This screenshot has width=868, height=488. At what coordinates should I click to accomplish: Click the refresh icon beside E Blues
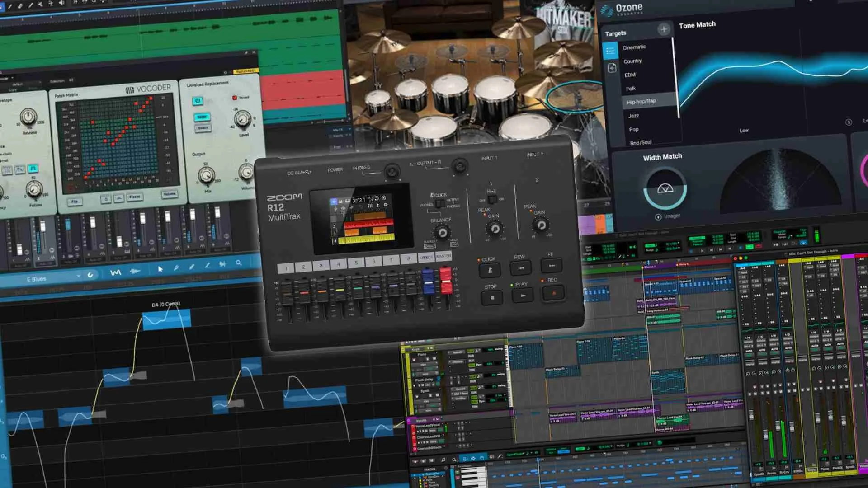90,275
